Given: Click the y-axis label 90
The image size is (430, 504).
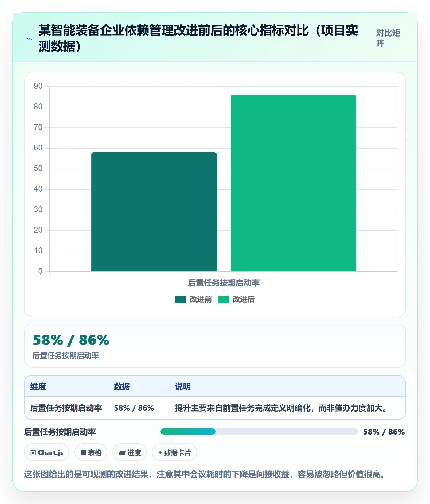Looking at the screenshot, I should (x=38, y=86).
